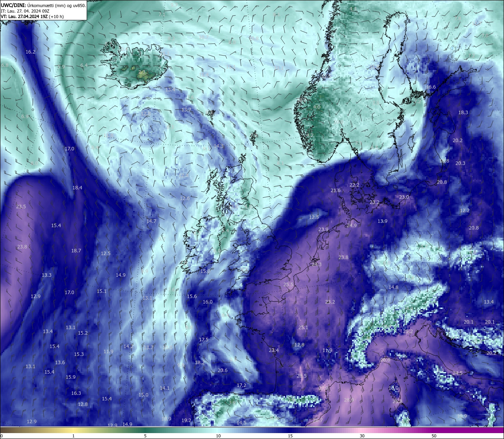Click the map value 15.2
Screen dimensions: 504x439
[x=83, y=333]
